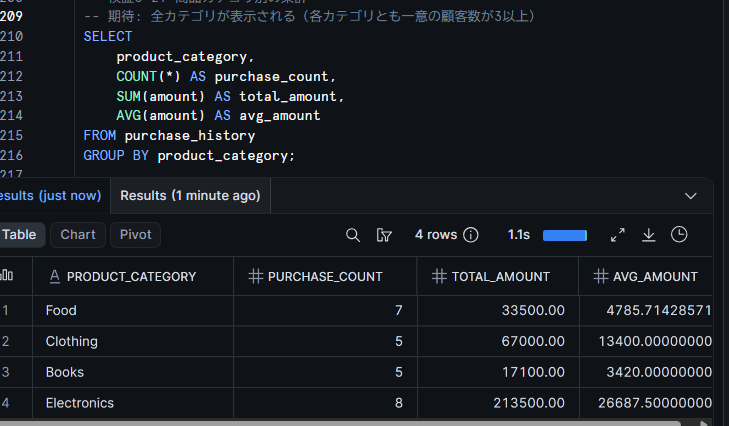Switch to Results (just now) tab
This screenshot has width=729, height=426.
click(x=50, y=195)
